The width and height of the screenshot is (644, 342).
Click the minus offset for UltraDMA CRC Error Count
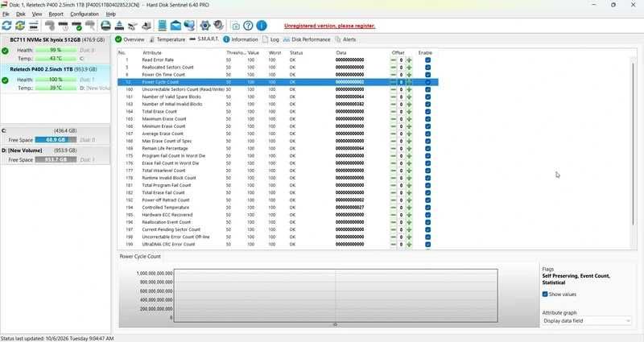(x=394, y=245)
